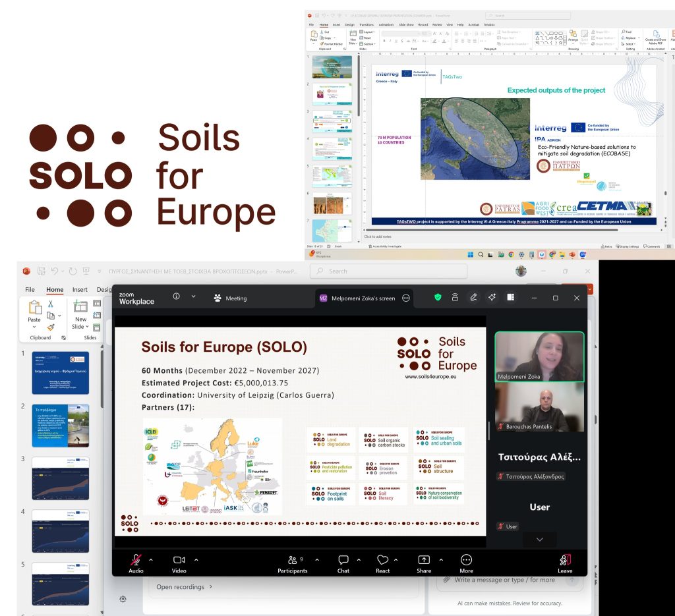Expand the Video options arrow in Zoom
This screenshot has width=675, height=616.
196,559
